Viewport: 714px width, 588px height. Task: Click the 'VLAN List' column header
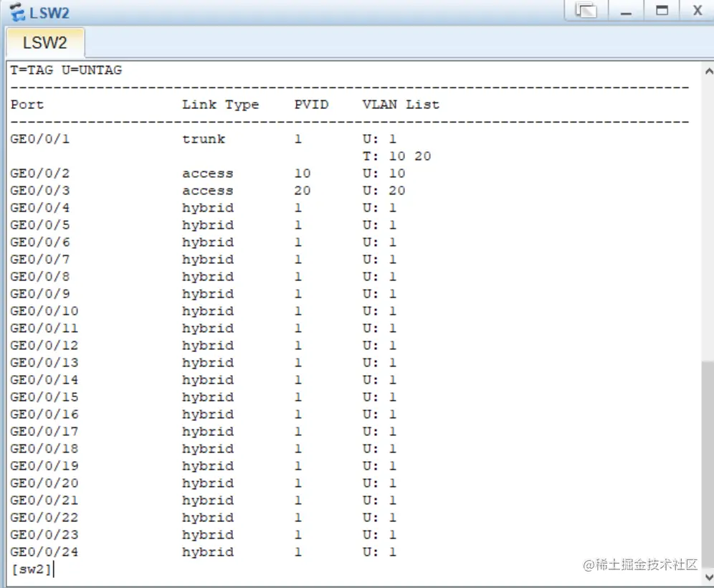tap(401, 104)
